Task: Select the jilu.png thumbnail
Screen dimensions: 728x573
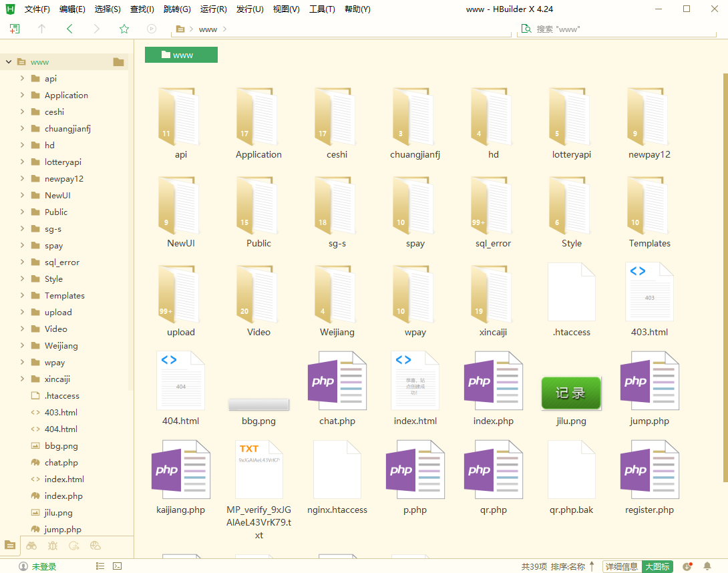Action: click(x=571, y=393)
